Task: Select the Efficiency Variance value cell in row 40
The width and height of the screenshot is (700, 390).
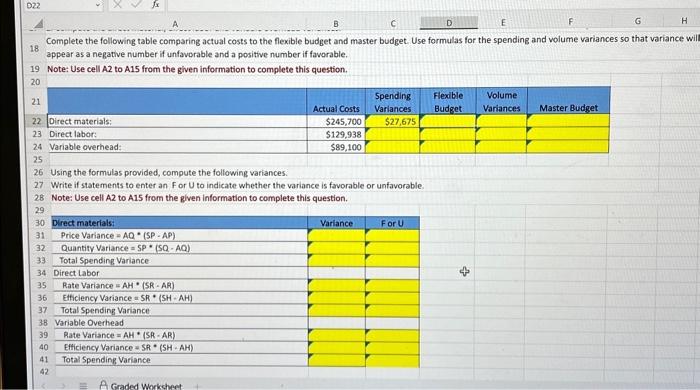Action: pos(337,347)
